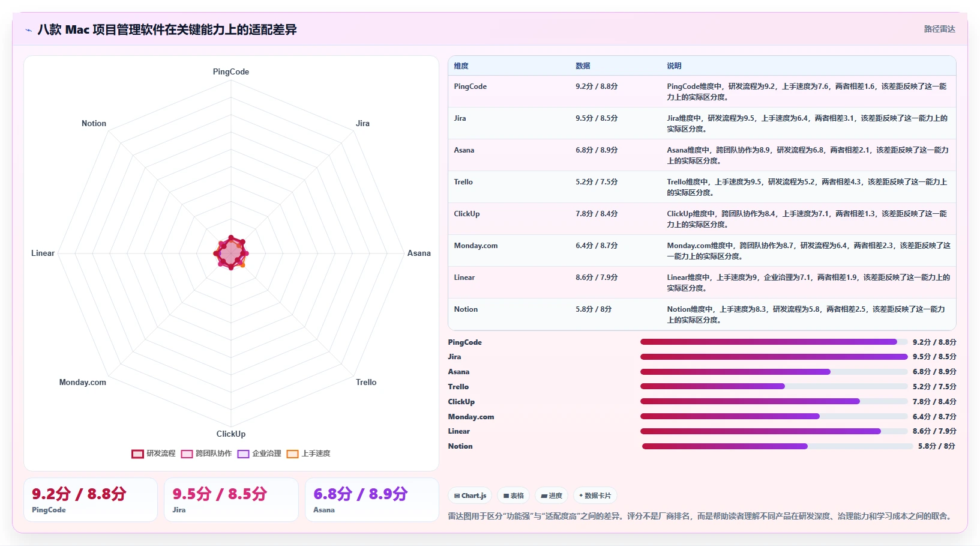Click the Trello row description text
The width and height of the screenshot is (980, 546).
click(807, 187)
